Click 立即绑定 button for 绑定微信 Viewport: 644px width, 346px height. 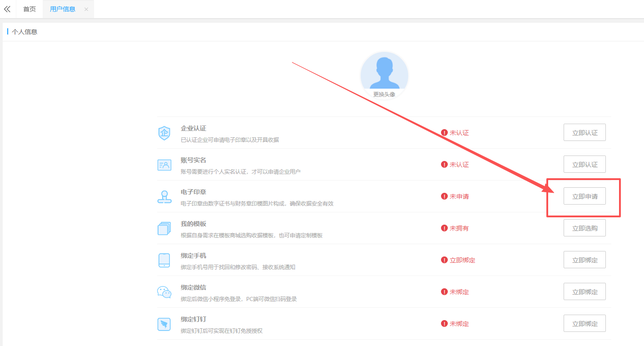585,292
